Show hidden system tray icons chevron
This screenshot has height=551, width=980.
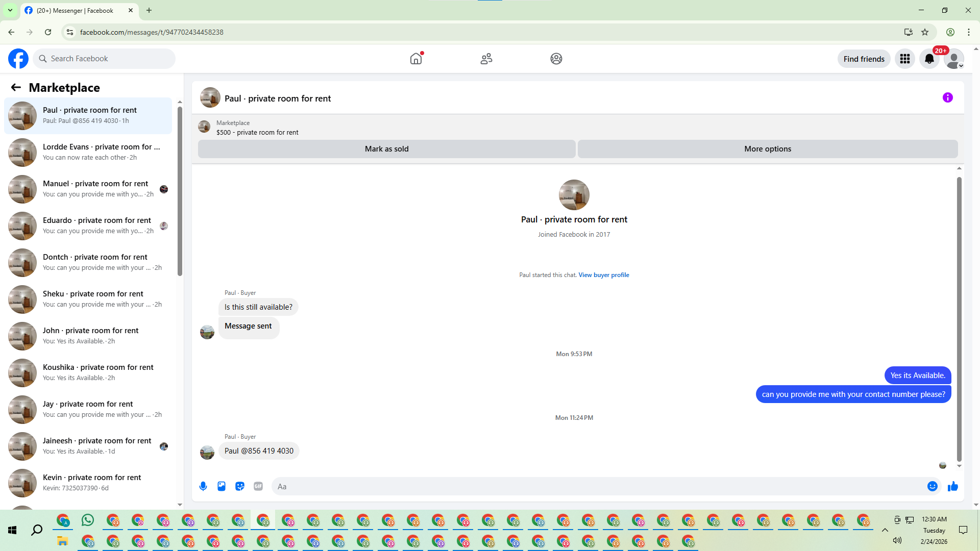point(885,530)
